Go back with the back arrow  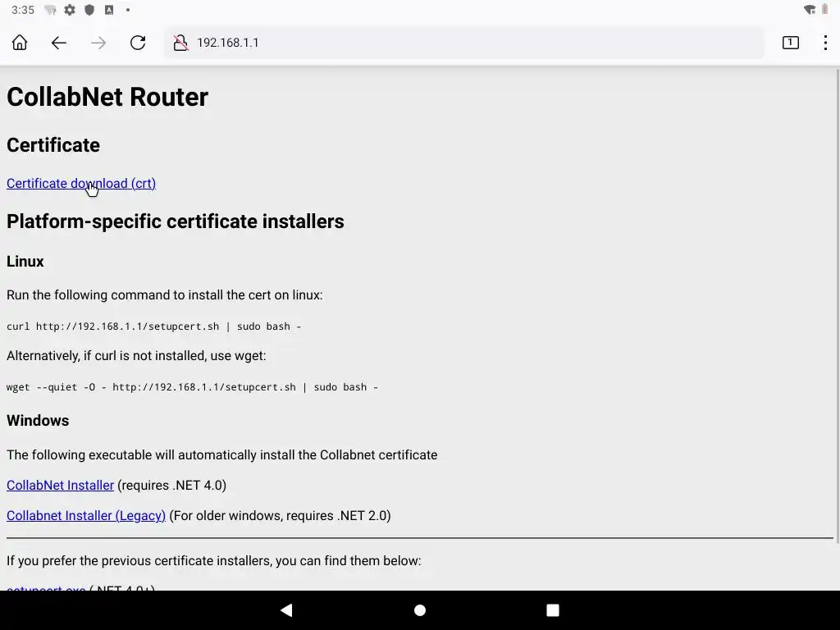point(59,43)
